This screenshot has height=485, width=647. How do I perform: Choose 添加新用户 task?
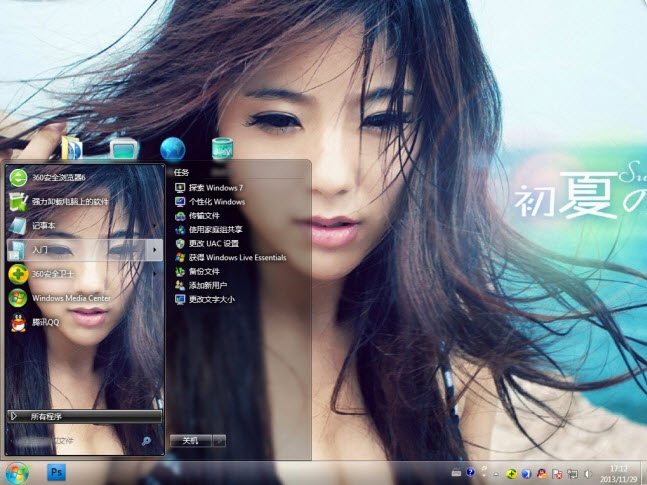201,285
